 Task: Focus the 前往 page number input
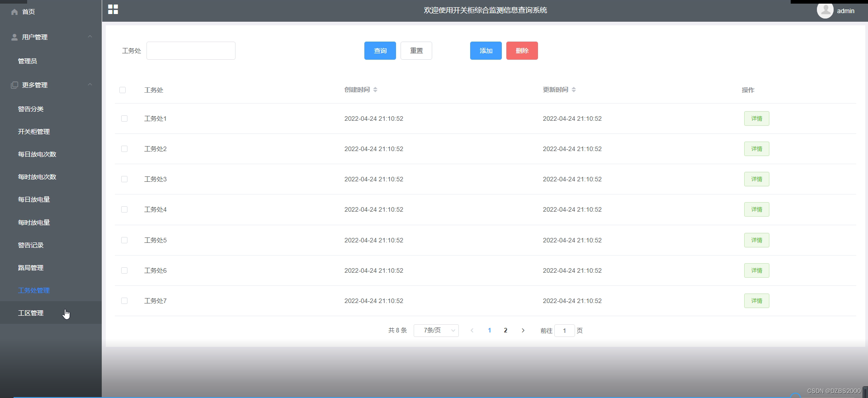(565, 331)
